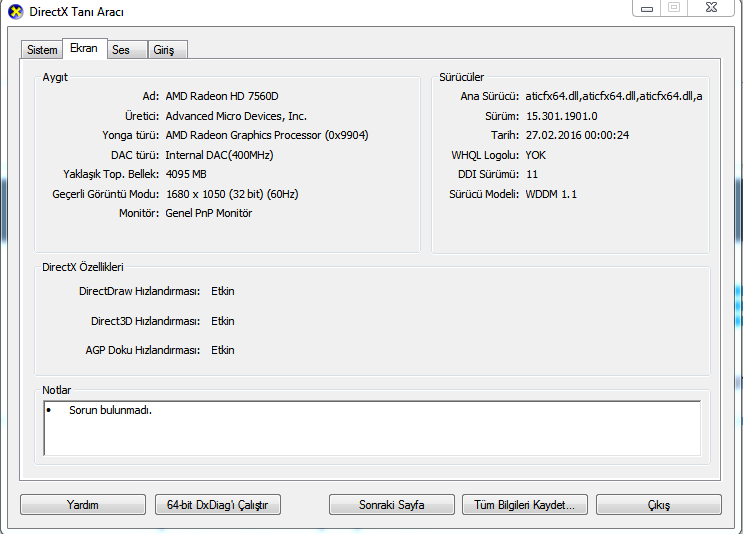Open the Ses tab
The height and width of the screenshot is (534, 743).
tap(121, 50)
